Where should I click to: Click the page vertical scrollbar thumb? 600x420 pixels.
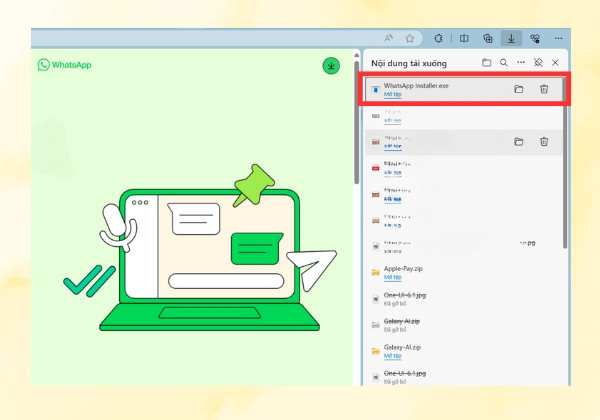pos(356,122)
